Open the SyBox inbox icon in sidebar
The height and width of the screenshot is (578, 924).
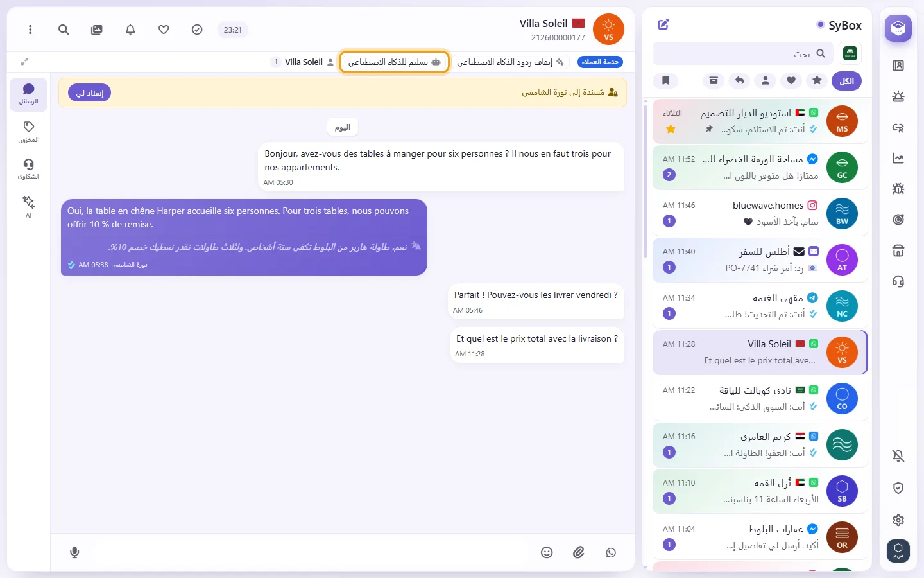898,28
